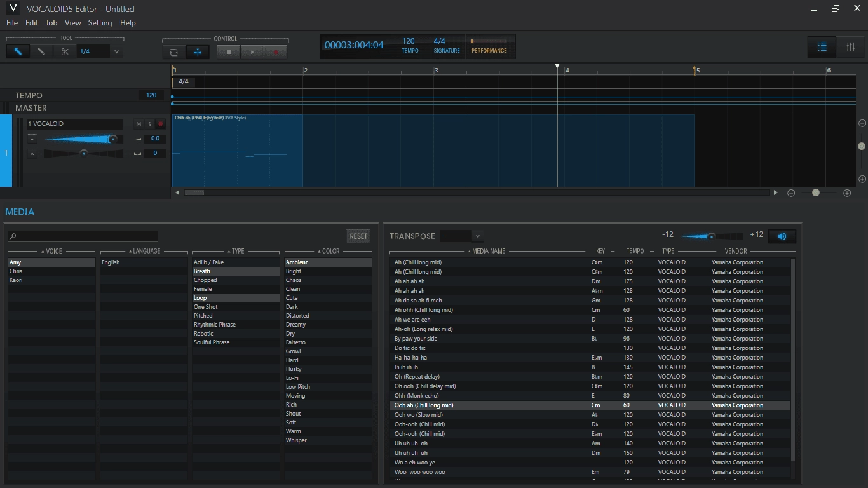
Task: Sort by VOICE column header
Action: [51, 252]
